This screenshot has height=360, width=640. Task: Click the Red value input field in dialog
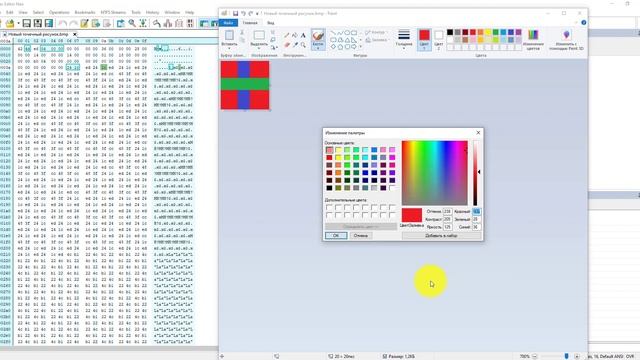click(476, 211)
